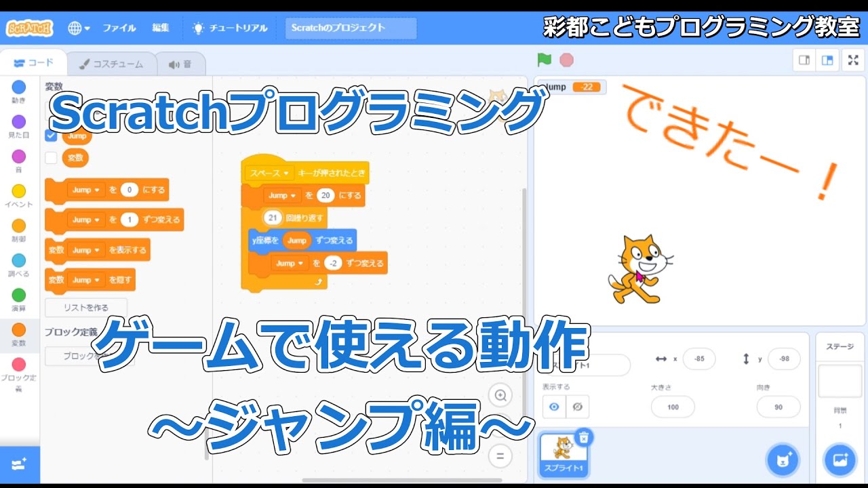Check the 変数 variable checkbox
868x488 pixels.
point(51,158)
